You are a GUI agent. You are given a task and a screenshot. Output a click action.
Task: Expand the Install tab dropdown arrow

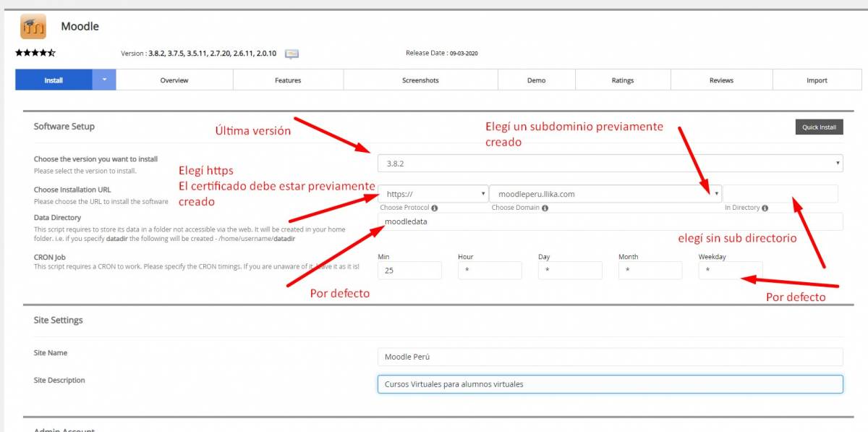pyautogui.click(x=104, y=80)
